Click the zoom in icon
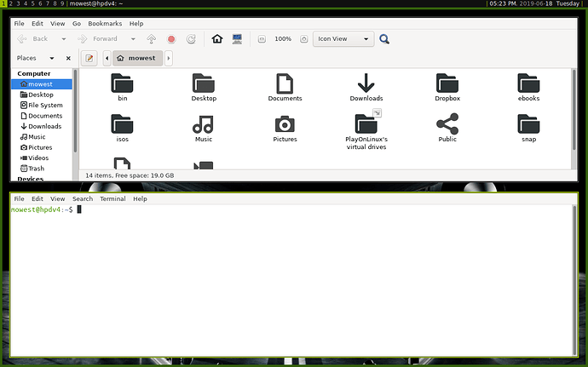 pyautogui.click(x=303, y=39)
